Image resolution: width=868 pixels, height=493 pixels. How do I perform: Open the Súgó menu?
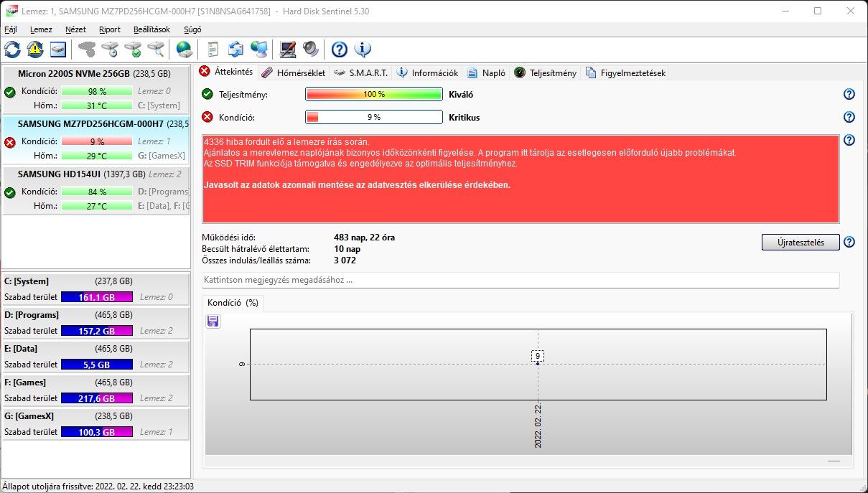192,29
